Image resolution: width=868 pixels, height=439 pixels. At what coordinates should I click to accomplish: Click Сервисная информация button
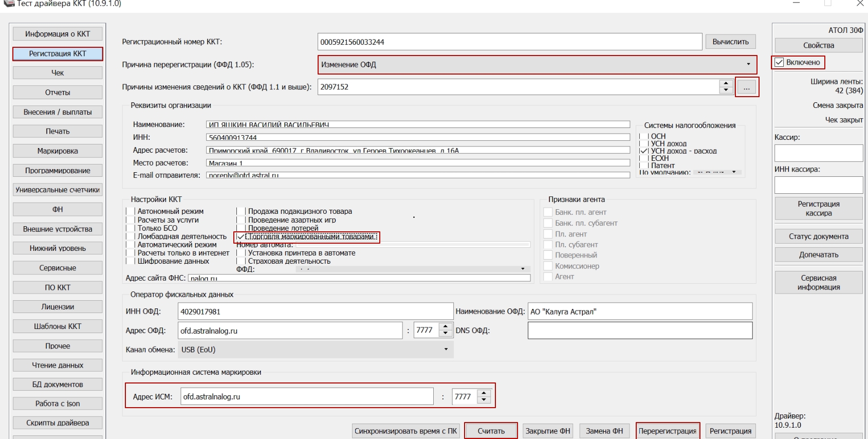click(819, 282)
